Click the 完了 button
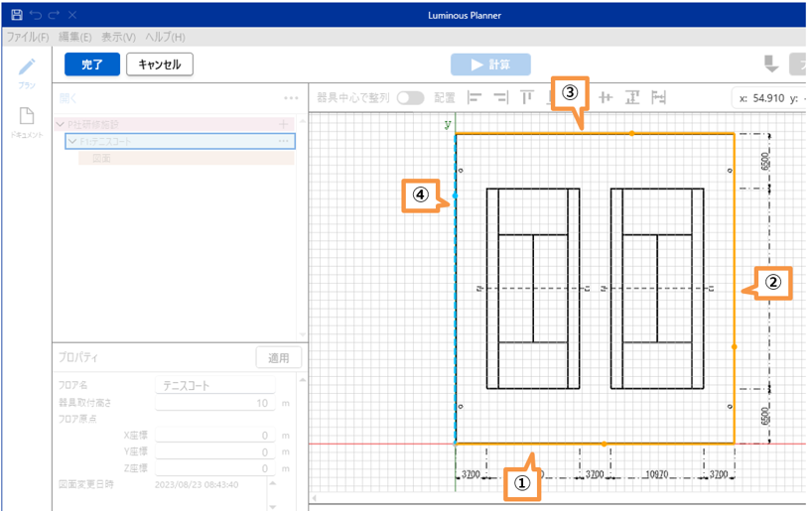The height and width of the screenshot is (511, 812). (x=91, y=64)
